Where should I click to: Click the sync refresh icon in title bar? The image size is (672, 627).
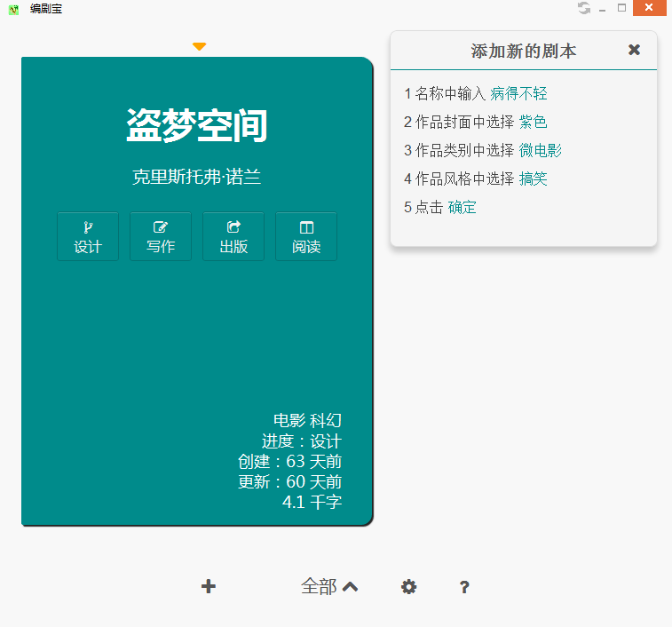coord(584,8)
